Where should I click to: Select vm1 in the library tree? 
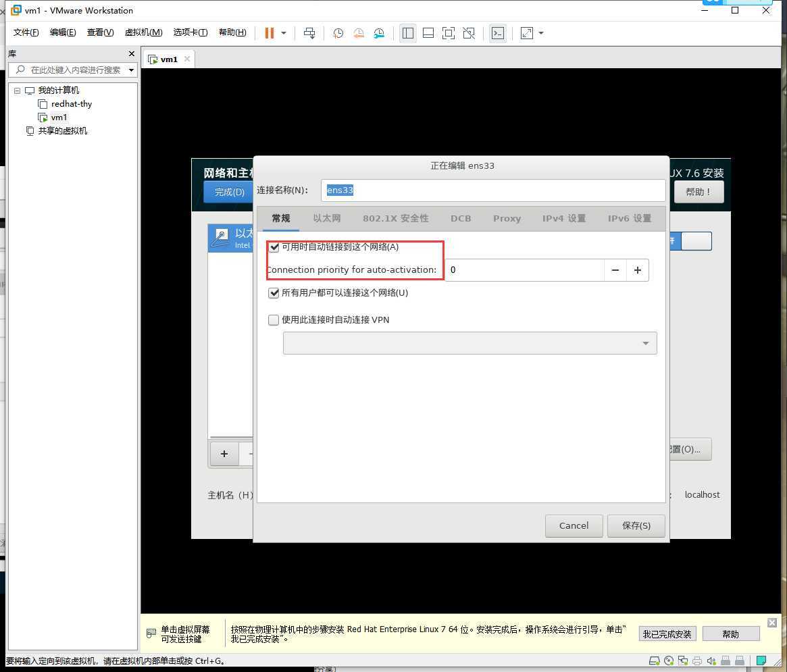[x=59, y=118]
